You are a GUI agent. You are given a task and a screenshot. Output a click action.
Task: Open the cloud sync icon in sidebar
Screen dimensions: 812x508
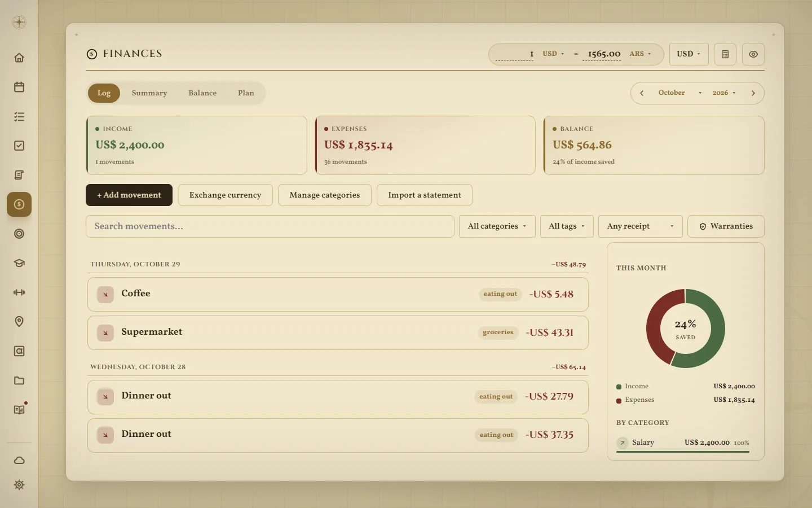(x=19, y=460)
